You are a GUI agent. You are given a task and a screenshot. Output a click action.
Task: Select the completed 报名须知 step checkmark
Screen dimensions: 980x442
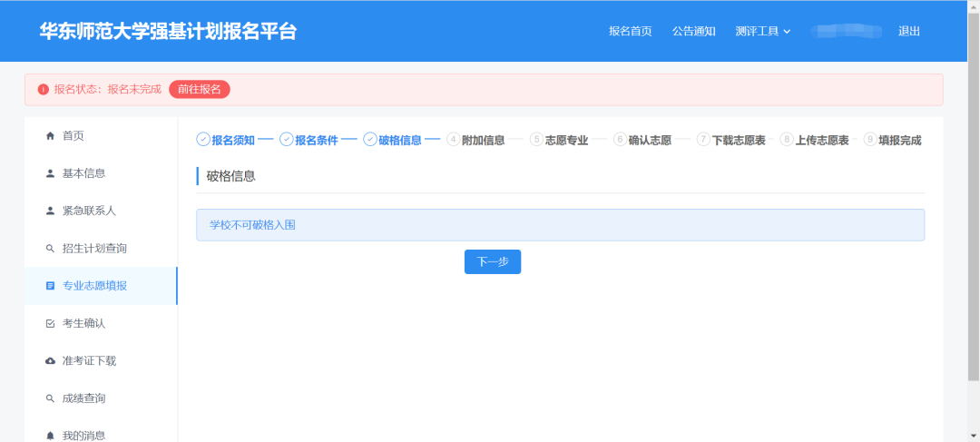(x=203, y=140)
